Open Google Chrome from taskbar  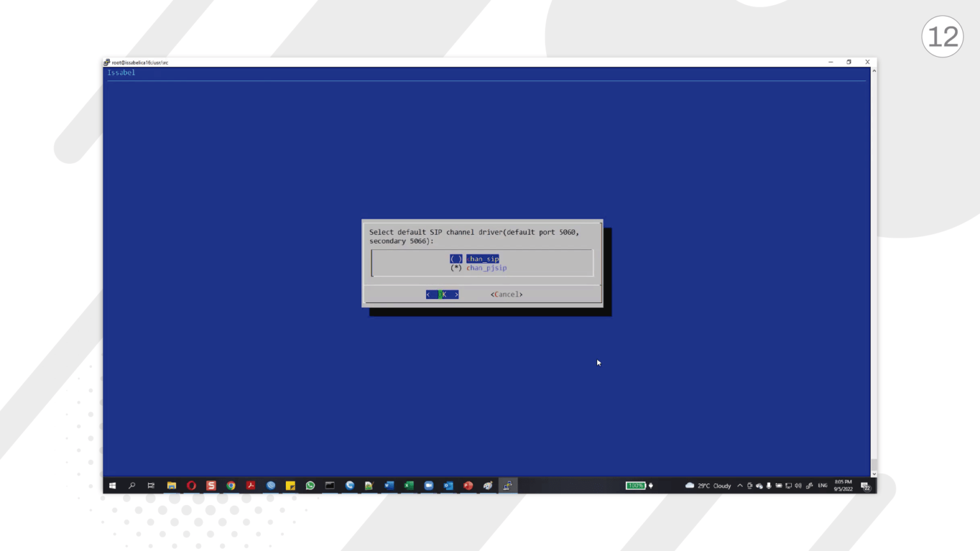pos(231,486)
